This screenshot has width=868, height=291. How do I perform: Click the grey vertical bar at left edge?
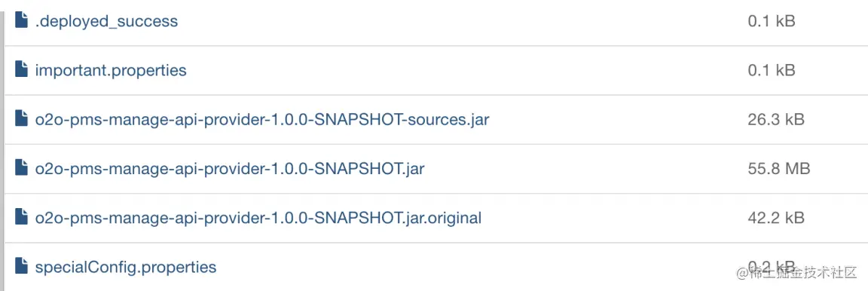pos(2,145)
